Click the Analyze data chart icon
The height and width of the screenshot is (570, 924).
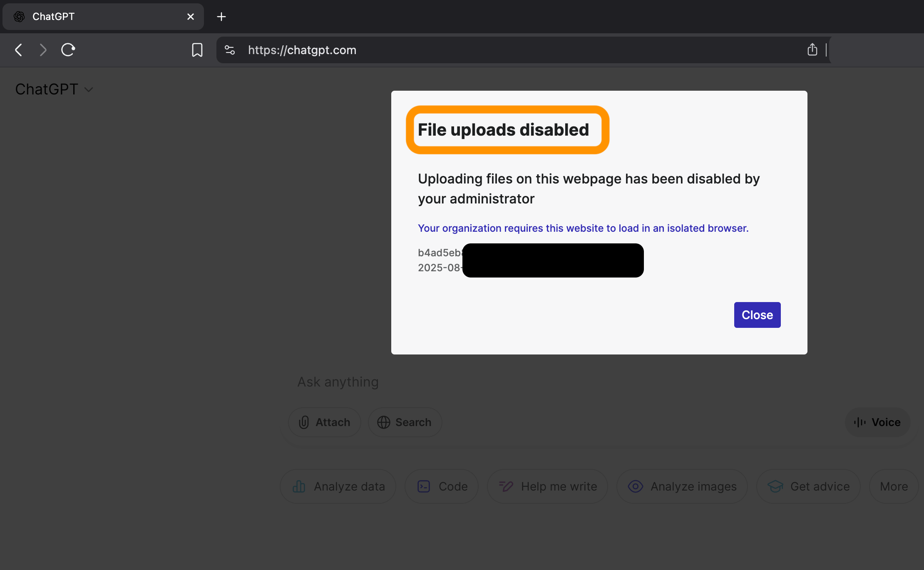click(298, 486)
